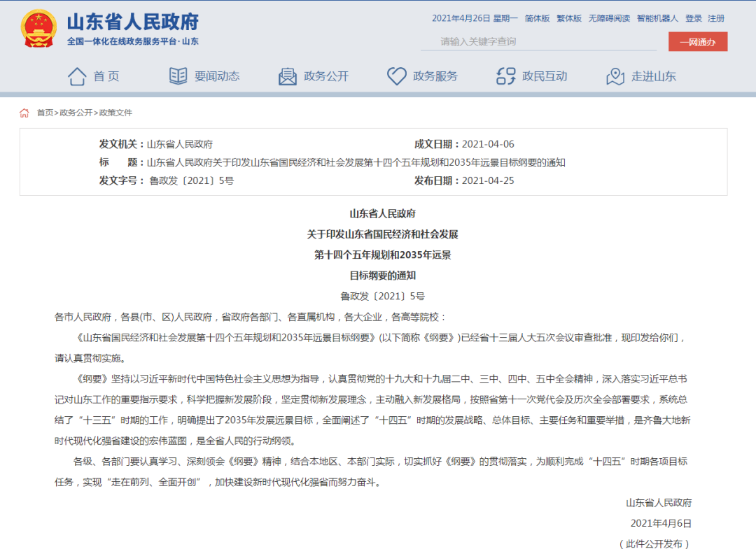Click the salutation line starting 各市人民政府
The image size is (756, 556).
250,317
